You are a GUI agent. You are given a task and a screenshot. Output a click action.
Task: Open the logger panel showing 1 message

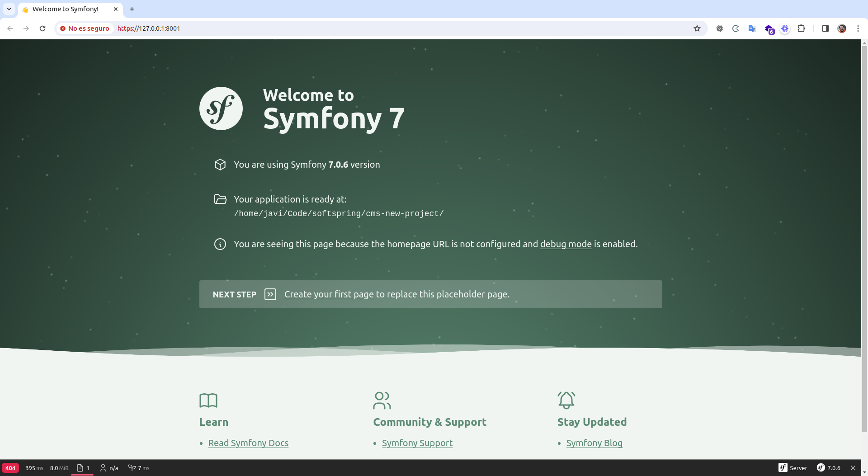83,468
